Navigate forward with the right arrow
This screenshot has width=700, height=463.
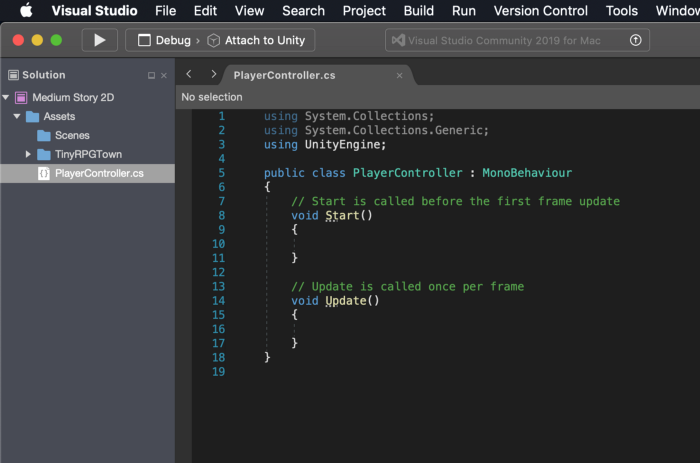[x=213, y=74]
